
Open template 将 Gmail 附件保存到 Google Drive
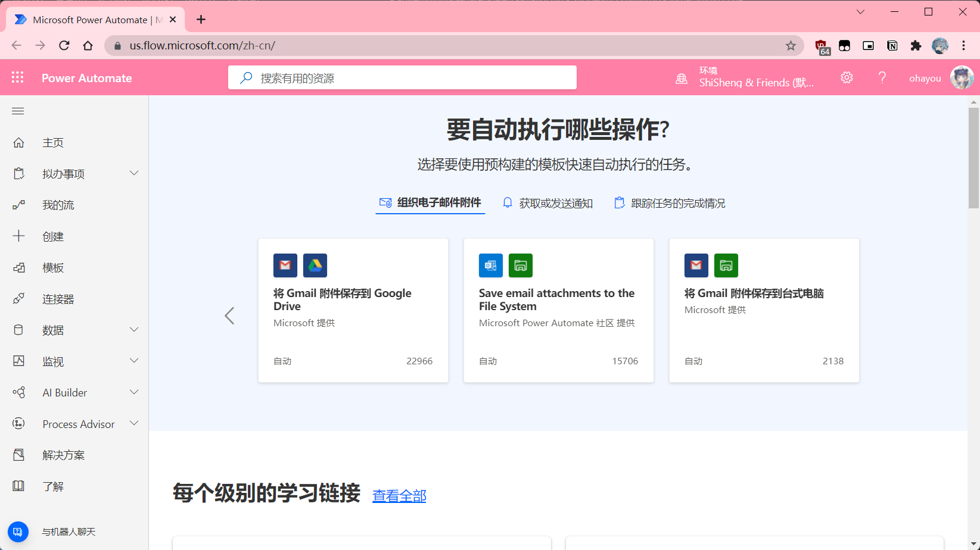coord(342,299)
